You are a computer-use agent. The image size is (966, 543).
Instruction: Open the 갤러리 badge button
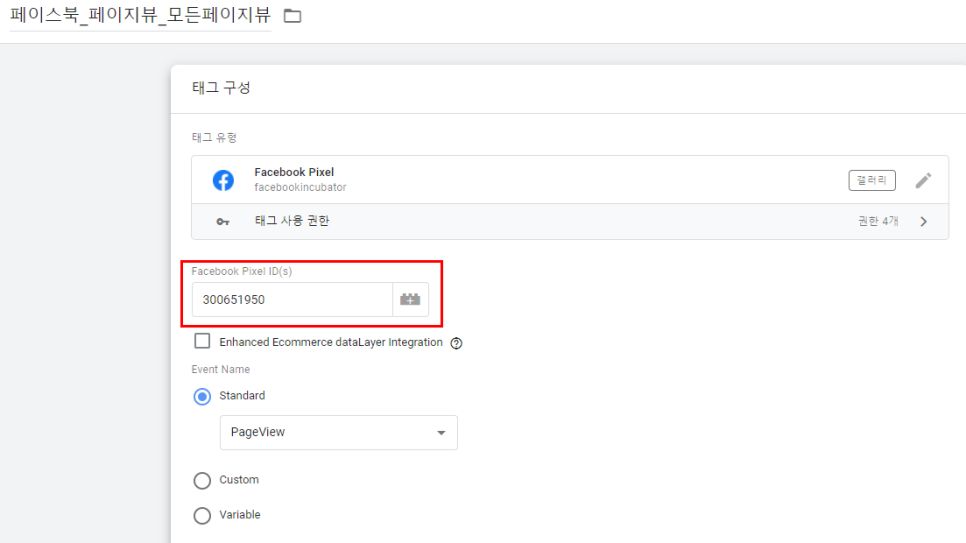(872, 181)
